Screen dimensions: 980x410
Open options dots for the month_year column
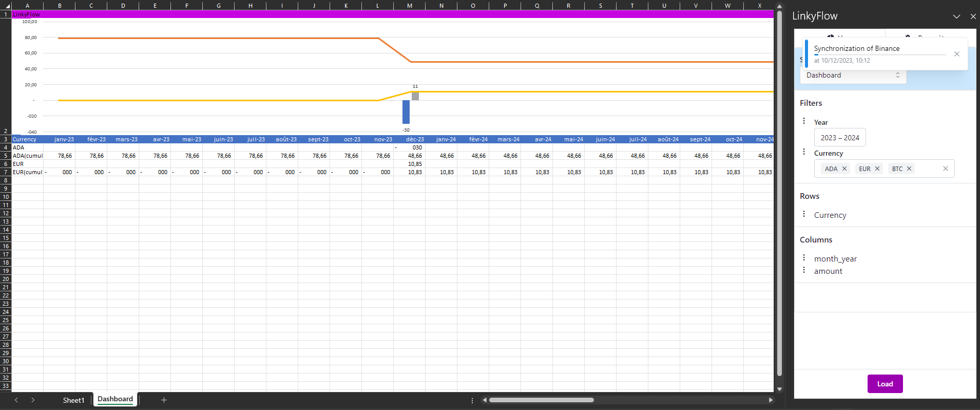[x=804, y=258]
